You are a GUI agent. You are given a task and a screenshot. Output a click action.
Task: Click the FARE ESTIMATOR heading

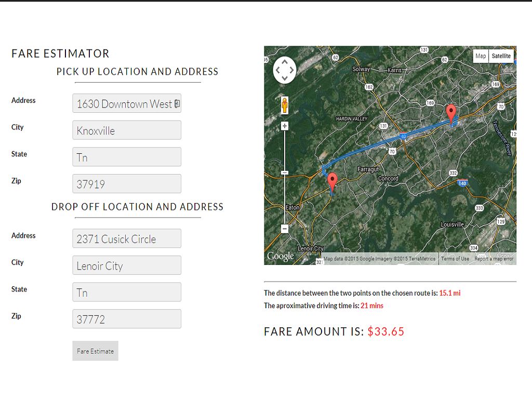tap(60, 54)
